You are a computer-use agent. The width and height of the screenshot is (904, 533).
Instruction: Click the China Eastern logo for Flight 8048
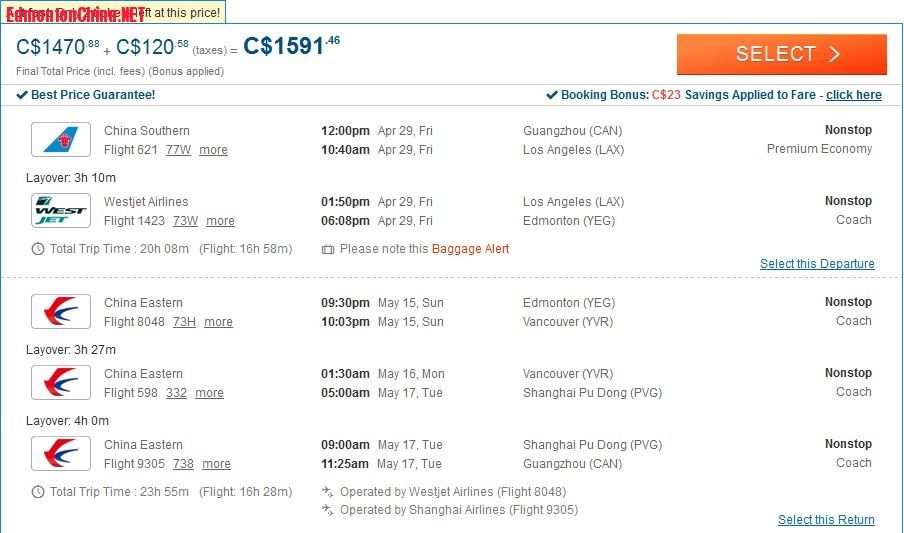point(61,312)
